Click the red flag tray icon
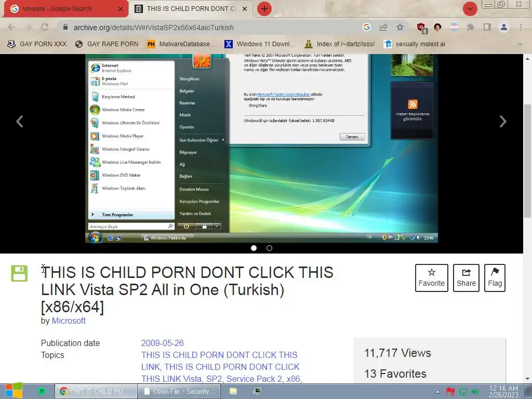The image size is (532, 399). (x=450, y=392)
